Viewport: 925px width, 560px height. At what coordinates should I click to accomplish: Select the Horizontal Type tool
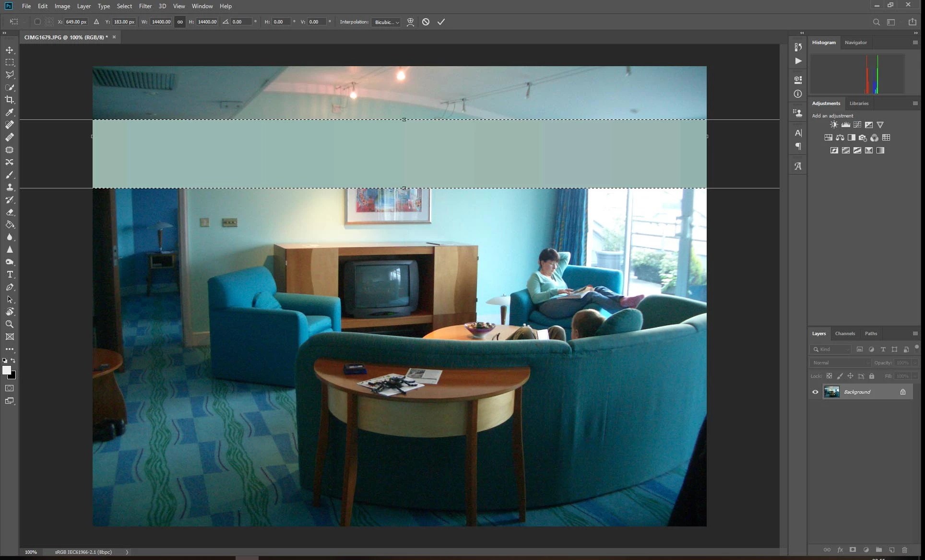(x=10, y=275)
